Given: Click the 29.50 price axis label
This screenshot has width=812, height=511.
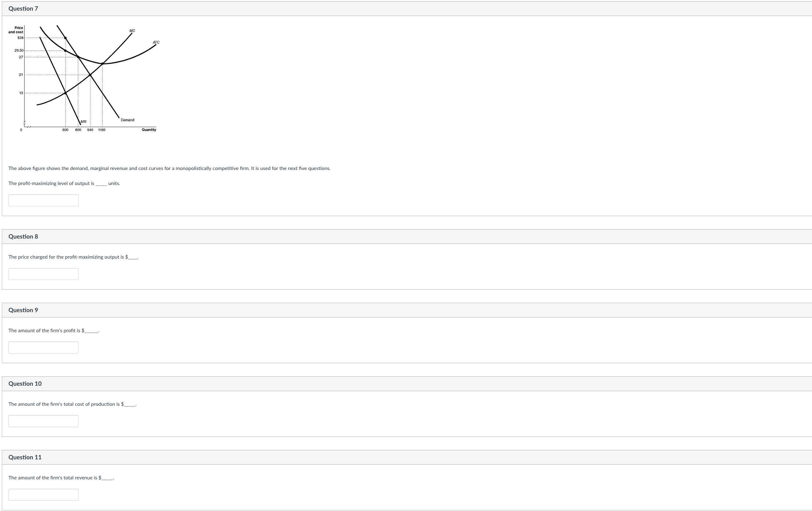Looking at the screenshot, I should [19, 51].
